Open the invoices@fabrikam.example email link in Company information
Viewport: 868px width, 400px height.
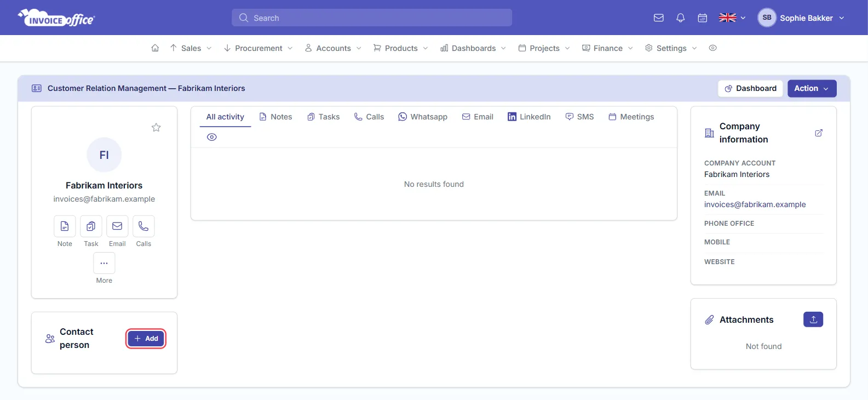pyautogui.click(x=755, y=204)
